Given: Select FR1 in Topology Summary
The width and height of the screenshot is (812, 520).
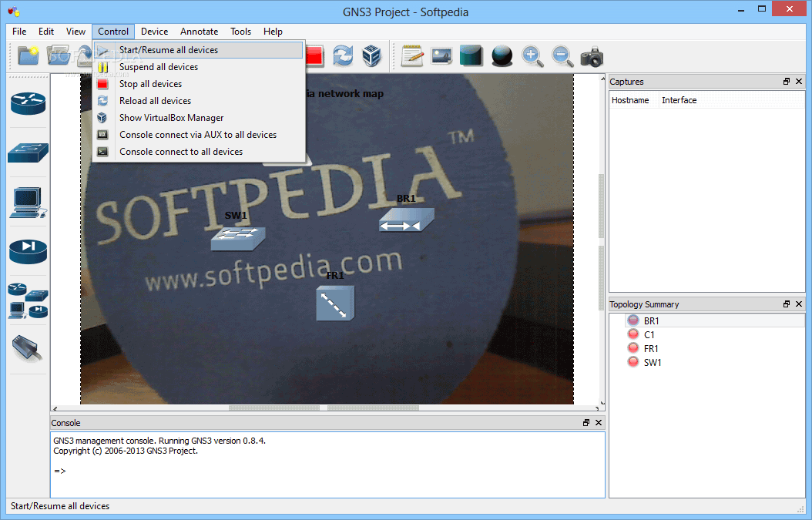Looking at the screenshot, I should 707,348.
